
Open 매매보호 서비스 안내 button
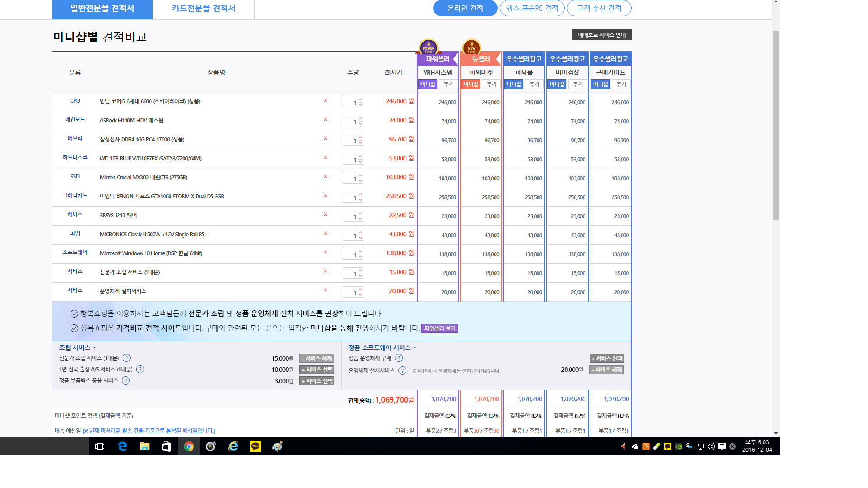(x=601, y=35)
